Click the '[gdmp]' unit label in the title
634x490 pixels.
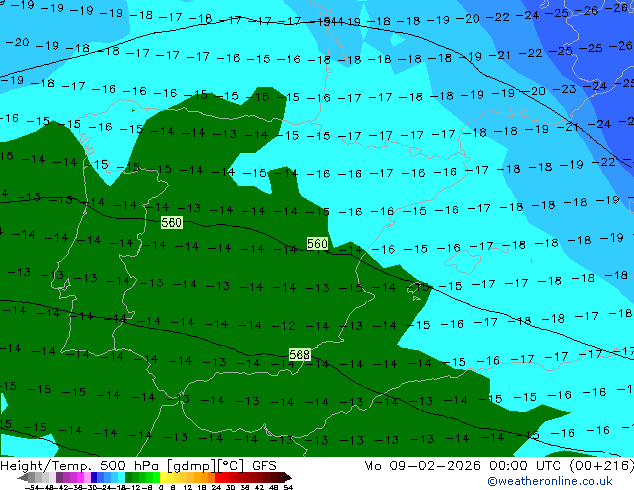coord(191,466)
